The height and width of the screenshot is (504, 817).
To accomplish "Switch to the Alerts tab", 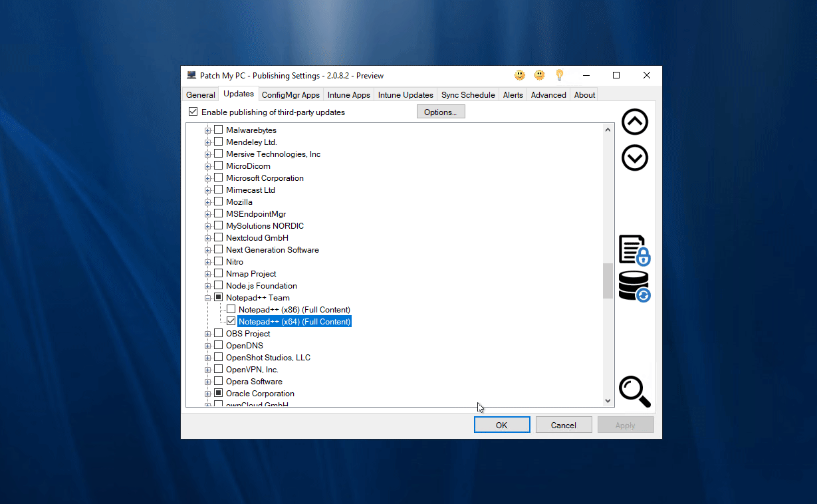I will [513, 95].
